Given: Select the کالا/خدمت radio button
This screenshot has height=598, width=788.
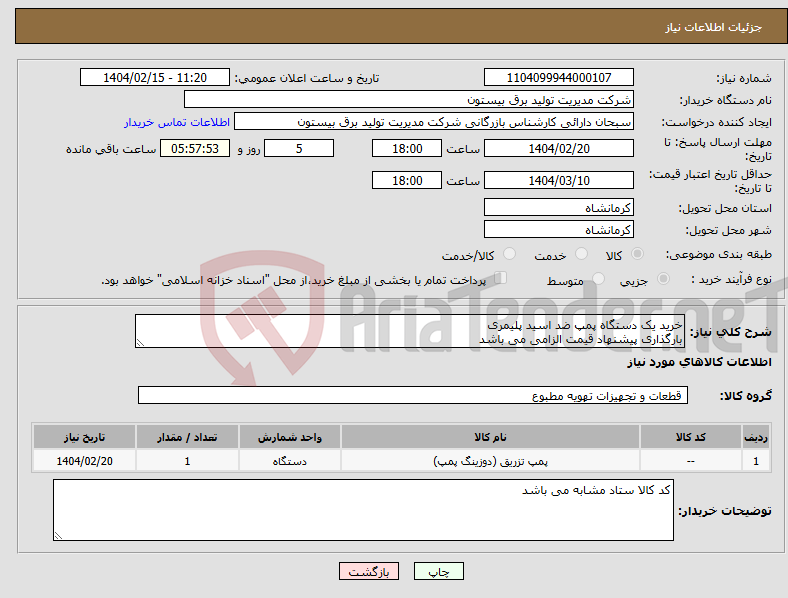Looking at the screenshot, I should [x=510, y=254].
